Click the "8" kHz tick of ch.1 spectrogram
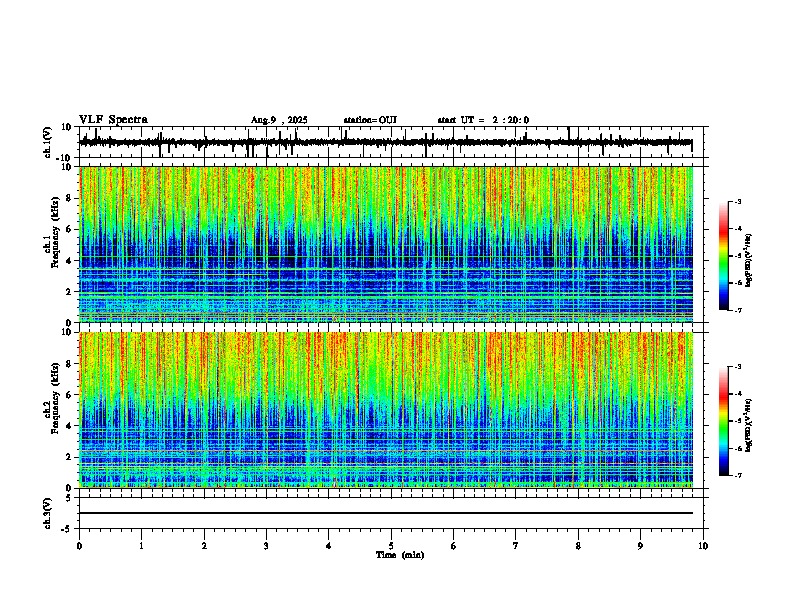 (x=70, y=198)
